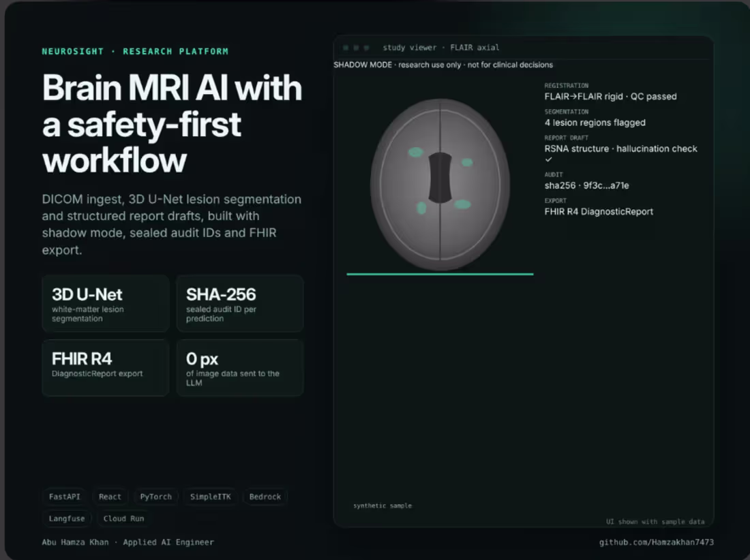The height and width of the screenshot is (560, 750).
Task: Click the Langfuse tag chip
Action: pos(67,518)
